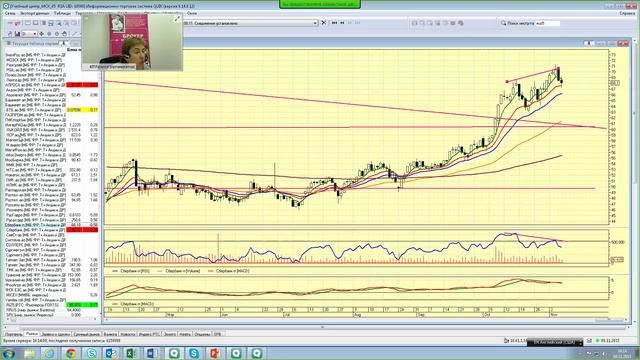Select the Yandex row in quotes table
The image size is (640, 360).
[x=52, y=300]
